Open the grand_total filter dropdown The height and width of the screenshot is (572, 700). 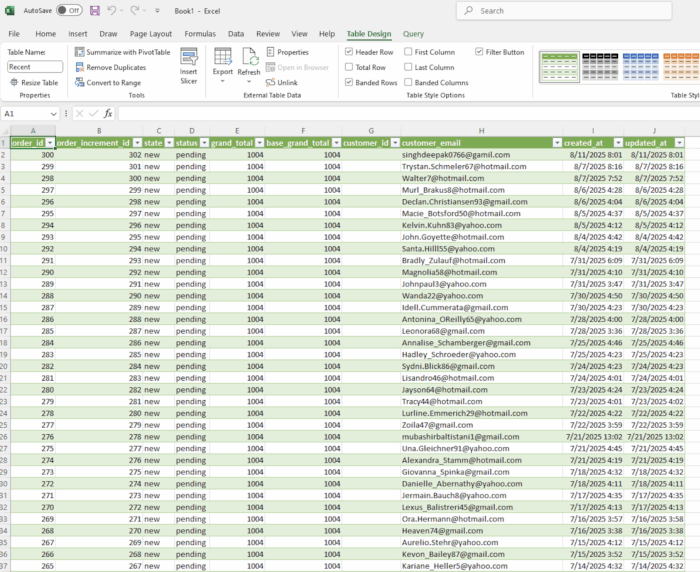pos(259,143)
